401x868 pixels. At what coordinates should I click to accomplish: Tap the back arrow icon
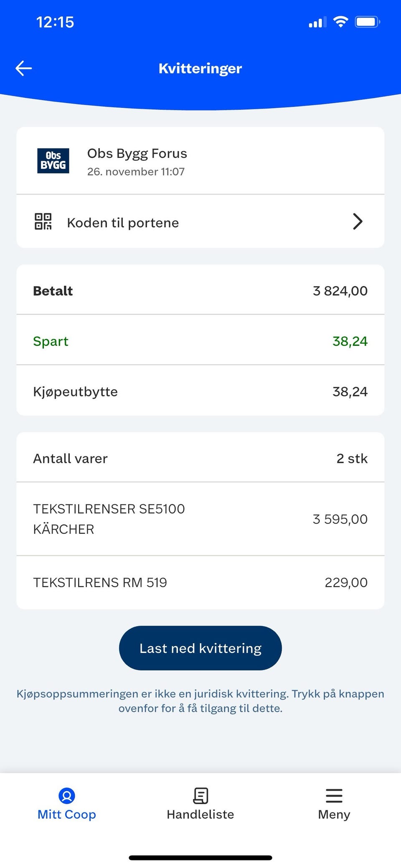click(x=24, y=69)
